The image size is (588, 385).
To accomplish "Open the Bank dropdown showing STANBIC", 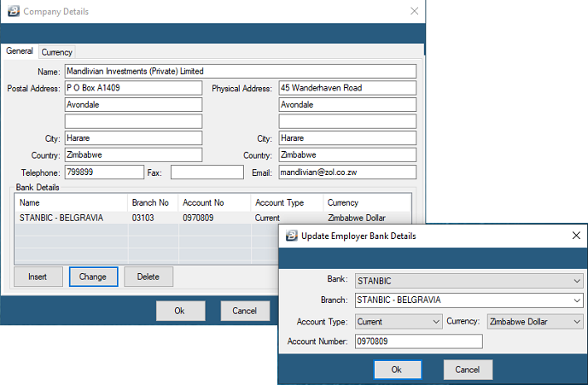I will pyautogui.click(x=469, y=281).
